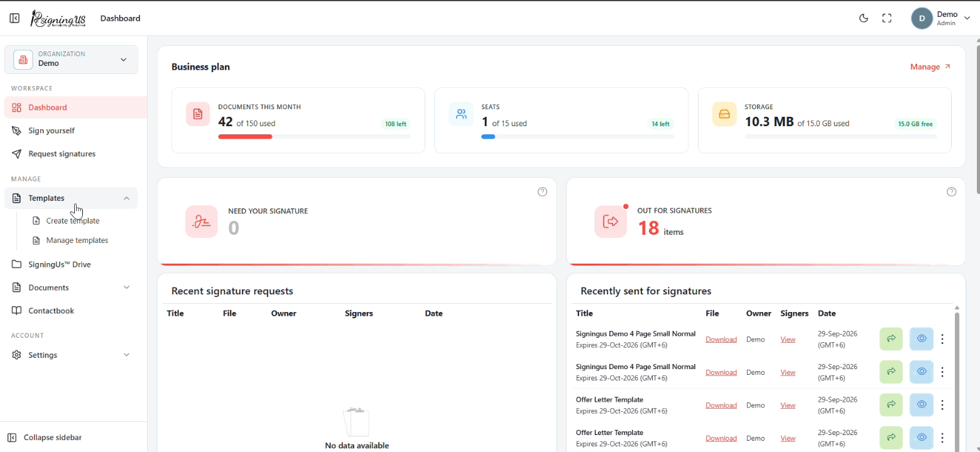Open help on Out for signatures card
Image resolution: width=980 pixels, height=452 pixels.
952,191
